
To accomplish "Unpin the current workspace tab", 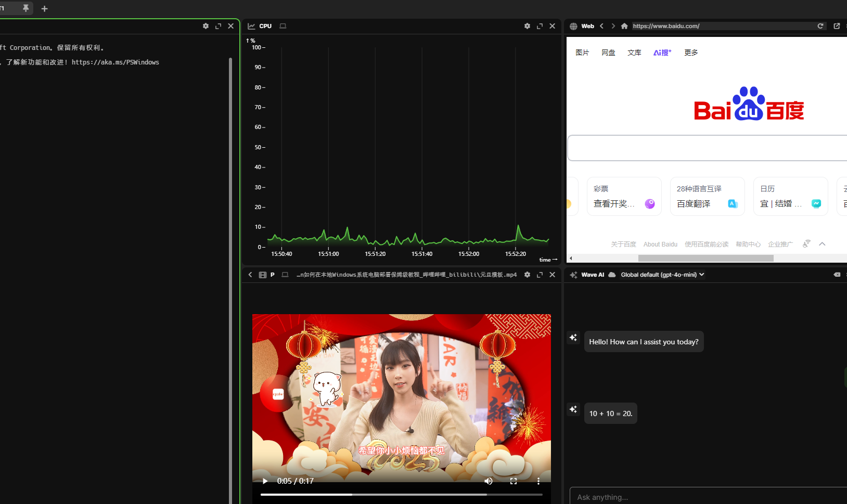I will [x=24, y=8].
